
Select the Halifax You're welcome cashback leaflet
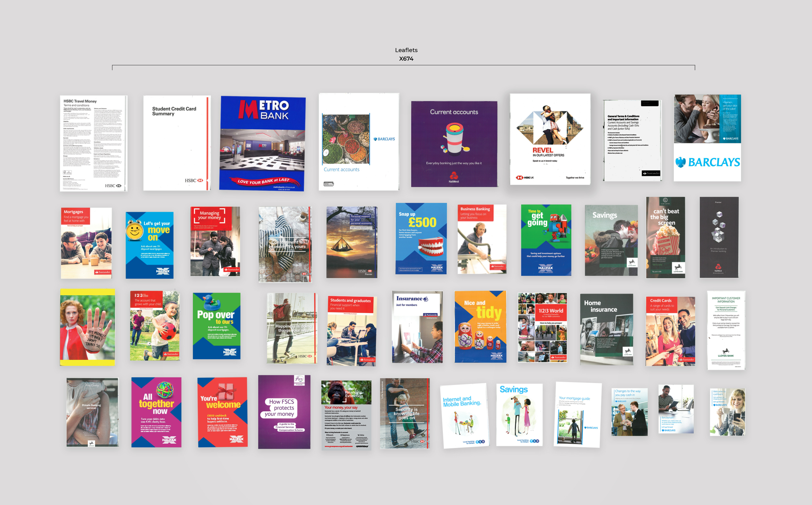223,412
